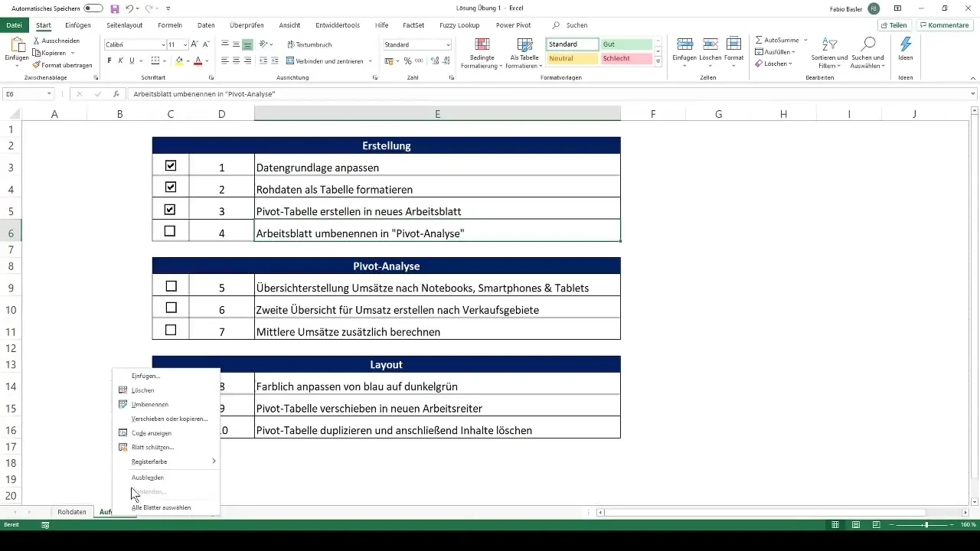The height and width of the screenshot is (551, 980).
Task: Click the Teilen share button
Action: click(x=893, y=25)
